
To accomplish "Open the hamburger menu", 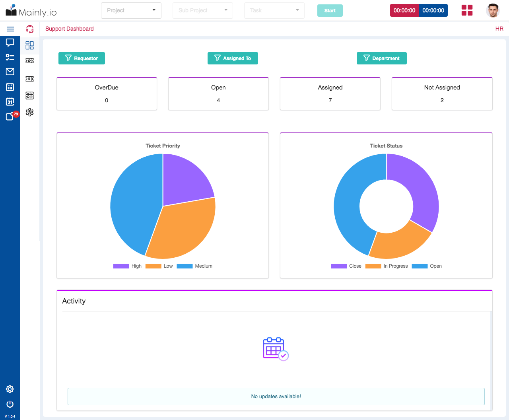I will click(x=10, y=29).
